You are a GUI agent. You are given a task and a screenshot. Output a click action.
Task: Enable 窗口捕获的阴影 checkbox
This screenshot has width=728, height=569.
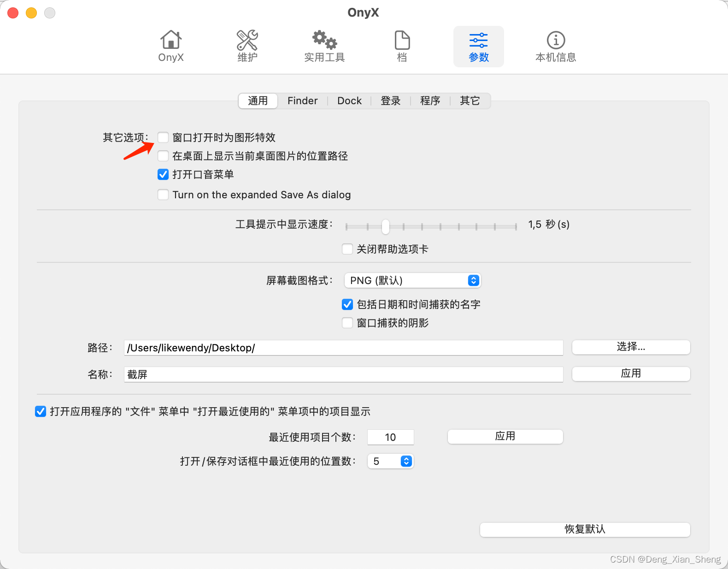click(x=347, y=323)
